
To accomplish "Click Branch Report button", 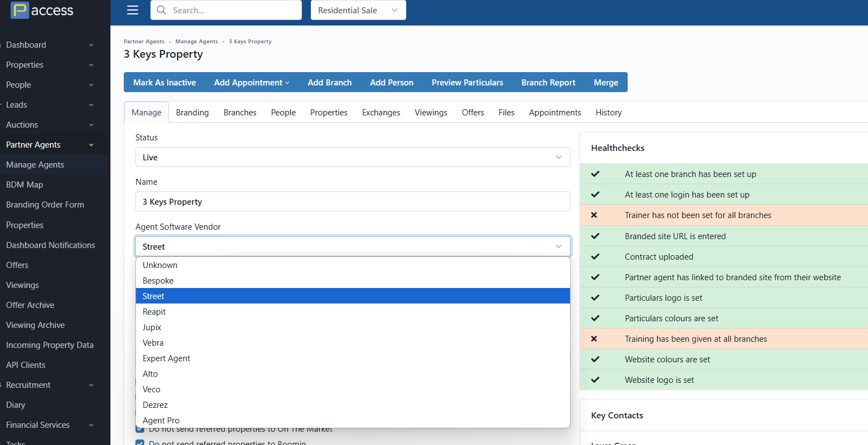I will (548, 82).
